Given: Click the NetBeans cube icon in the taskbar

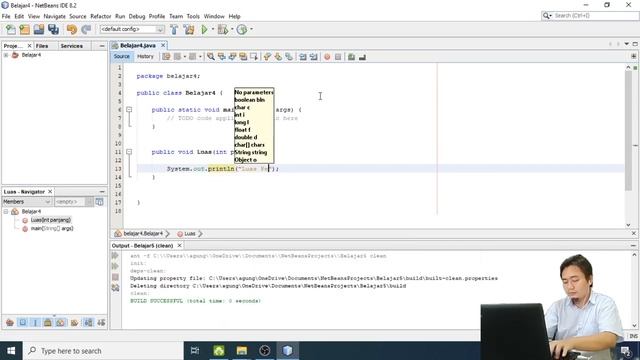Looking at the screenshot, I should pos(287,351).
